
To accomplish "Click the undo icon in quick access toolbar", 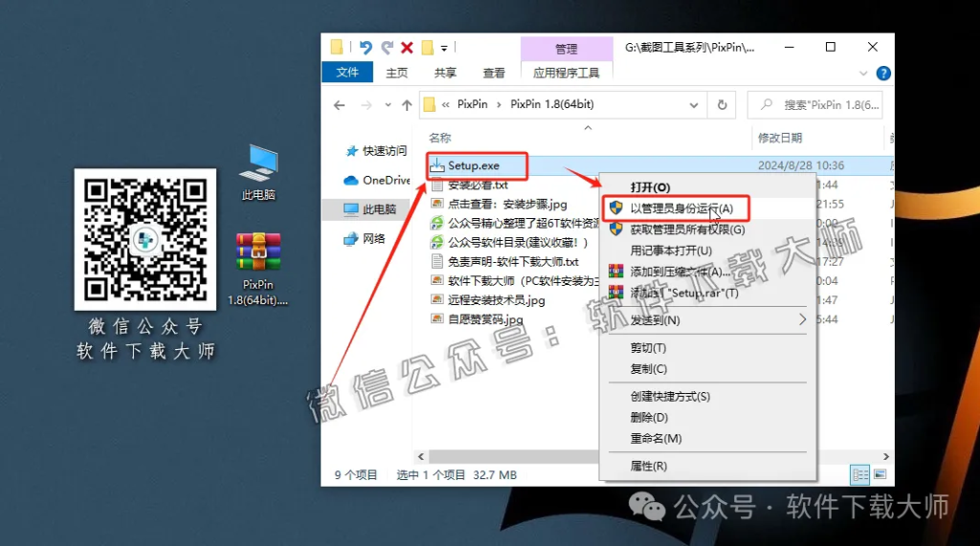I will 366,48.
